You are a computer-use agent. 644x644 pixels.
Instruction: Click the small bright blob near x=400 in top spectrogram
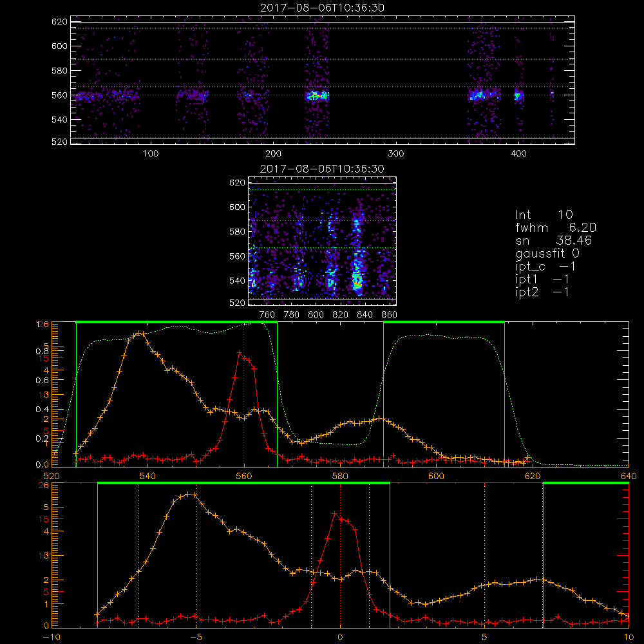click(x=518, y=96)
